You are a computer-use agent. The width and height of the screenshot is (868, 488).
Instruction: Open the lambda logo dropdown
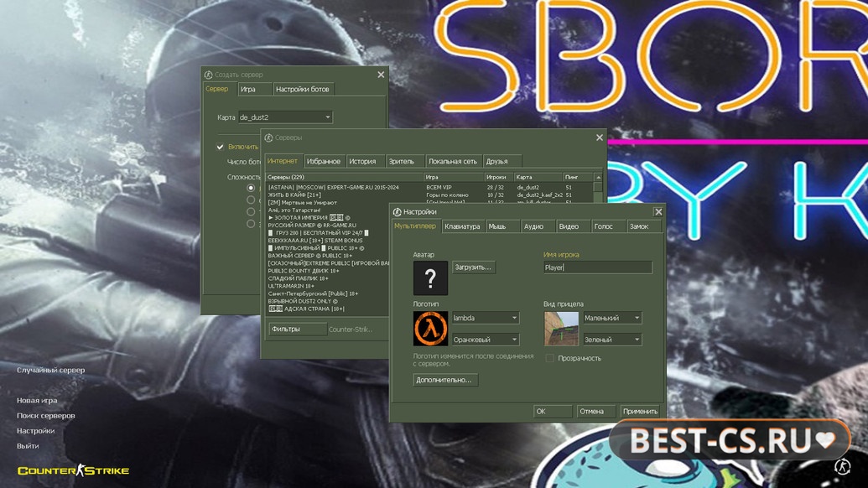coord(486,318)
